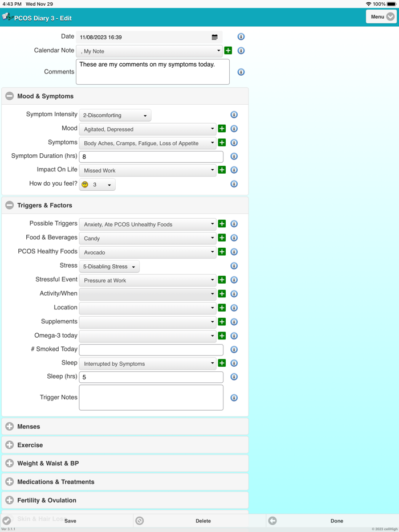Add a new Activity/When option
This screenshot has height=532, width=399.
point(222,293)
